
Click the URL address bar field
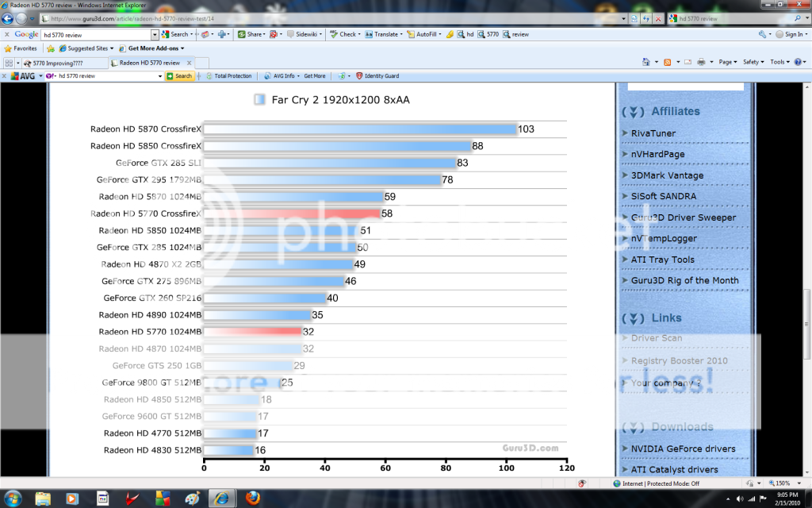[331, 19]
